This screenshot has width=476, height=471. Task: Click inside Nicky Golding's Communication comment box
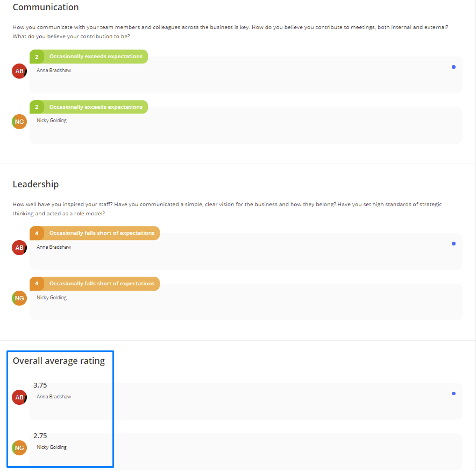click(x=246, y=125)
